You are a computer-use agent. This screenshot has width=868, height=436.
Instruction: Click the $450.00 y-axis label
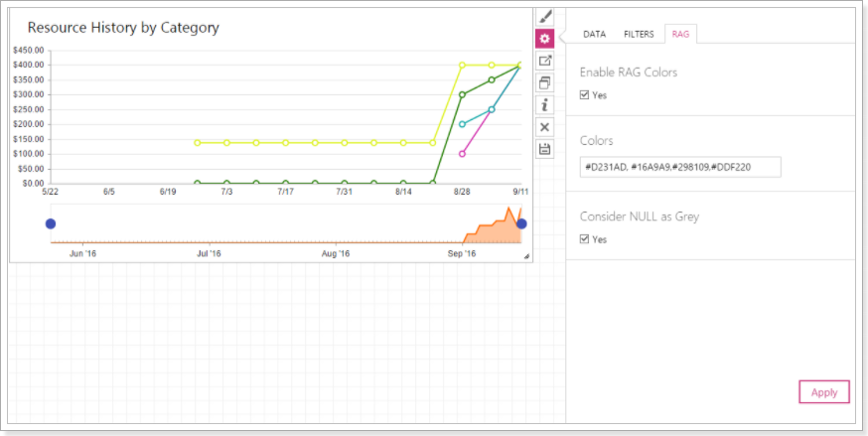point(28,50)
